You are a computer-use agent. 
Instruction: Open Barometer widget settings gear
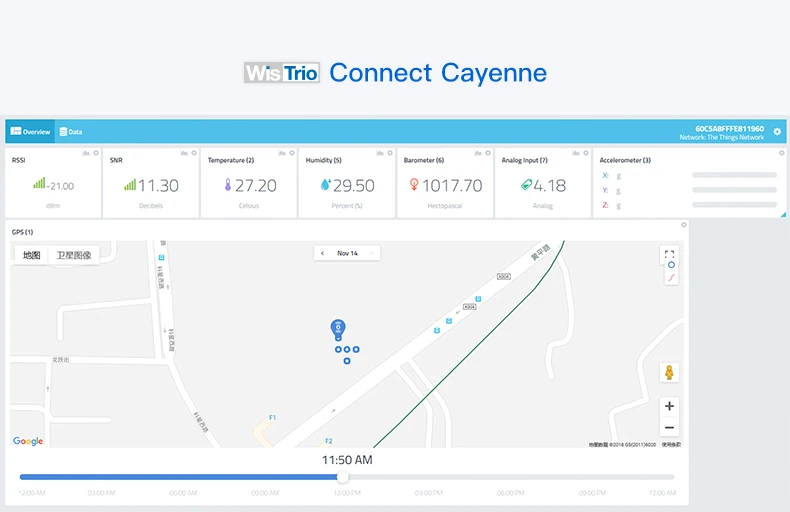(488, 153)
